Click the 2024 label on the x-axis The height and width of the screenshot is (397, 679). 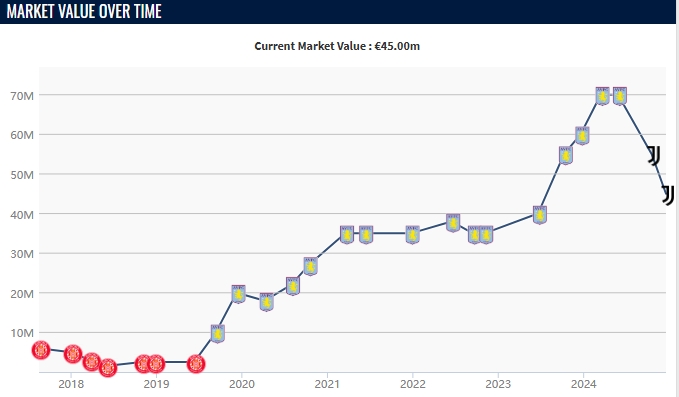click(583, 384)
